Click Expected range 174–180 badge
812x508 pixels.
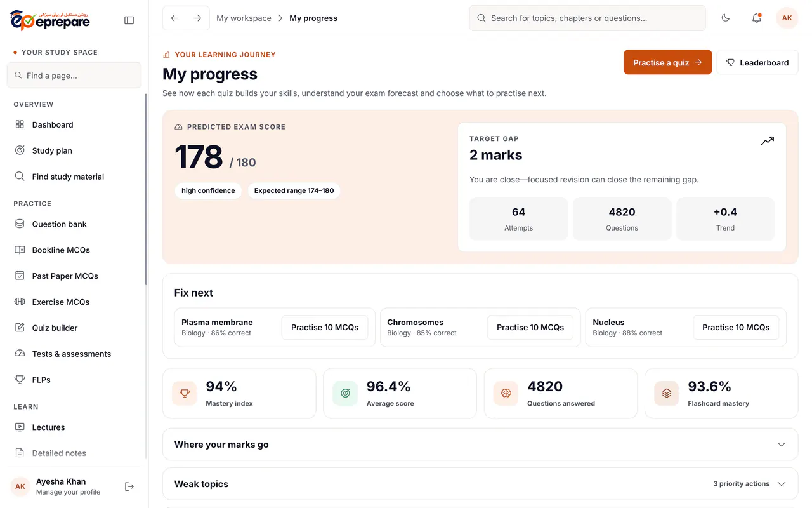click(x=294, y=190)
